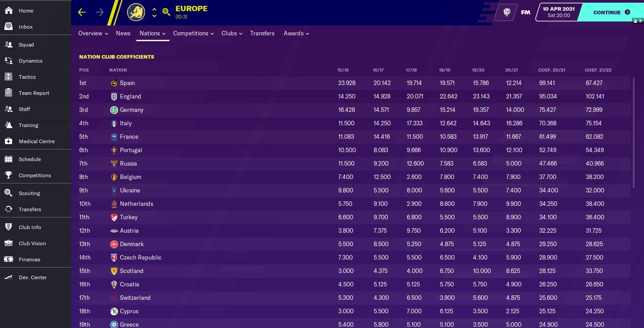Click the Transfers arrows icon in sidebar
The height and width of the screenshot is (328, 644).
pyautogui.click(x=9, y=209)
